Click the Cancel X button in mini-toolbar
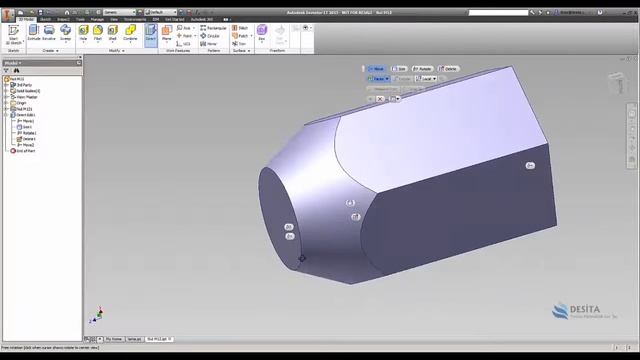640x360 pixels. click(380, 99)
